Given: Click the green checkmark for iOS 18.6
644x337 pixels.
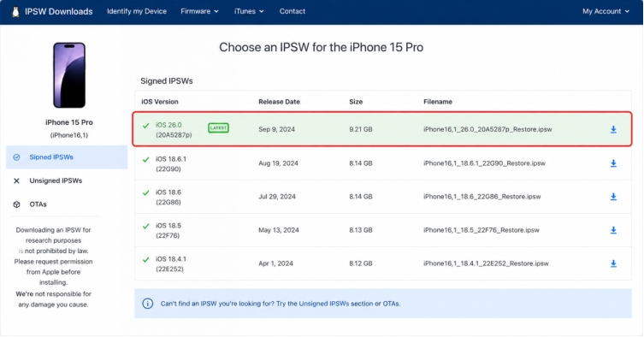Looking at the screenshot, I should pos(145,192).
